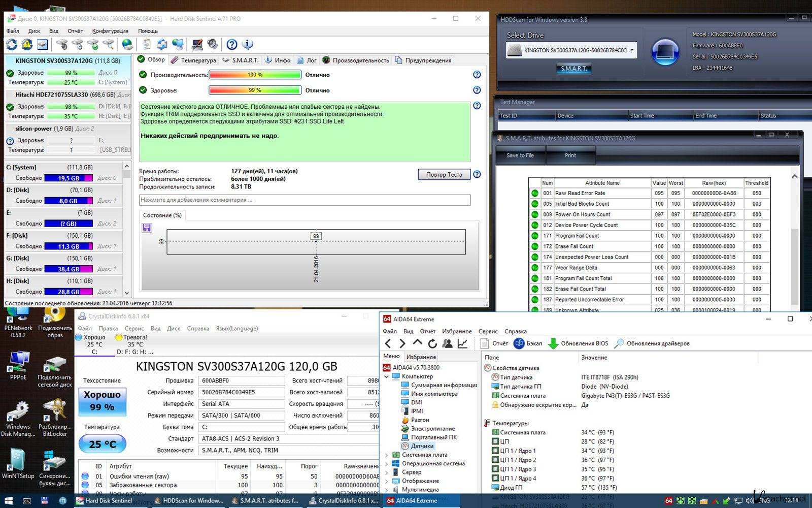Expand Операционная система node in AIDA64 tree
Screen dimensions: 812x508
(x=387, y=463)
